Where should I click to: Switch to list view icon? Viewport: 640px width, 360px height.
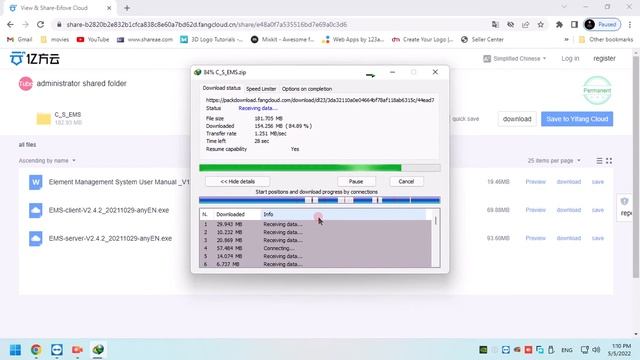coord(599,161)
